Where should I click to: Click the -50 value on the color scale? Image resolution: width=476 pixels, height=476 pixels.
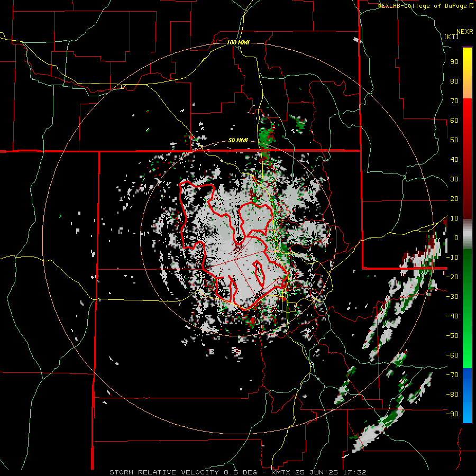click(452, 336)
